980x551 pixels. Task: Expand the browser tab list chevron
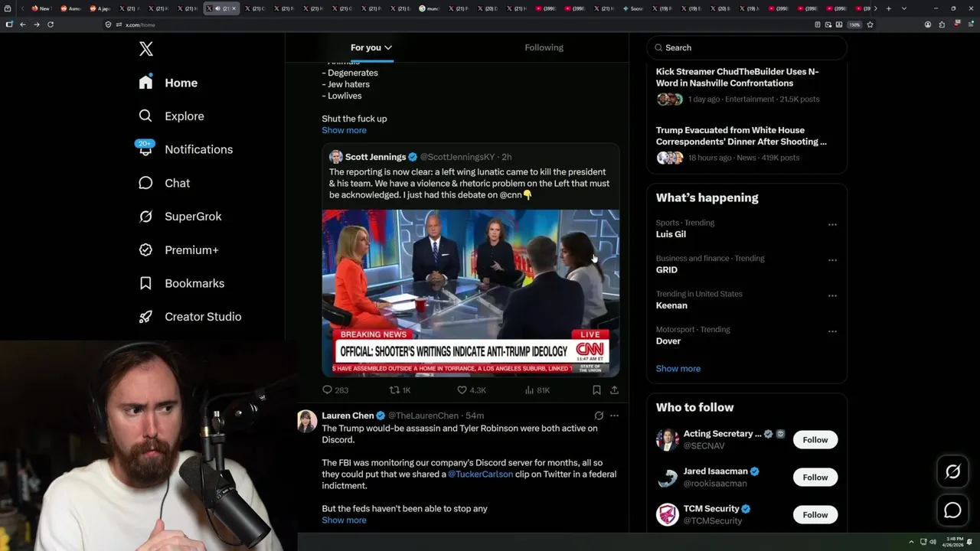[x=904, y=8]
